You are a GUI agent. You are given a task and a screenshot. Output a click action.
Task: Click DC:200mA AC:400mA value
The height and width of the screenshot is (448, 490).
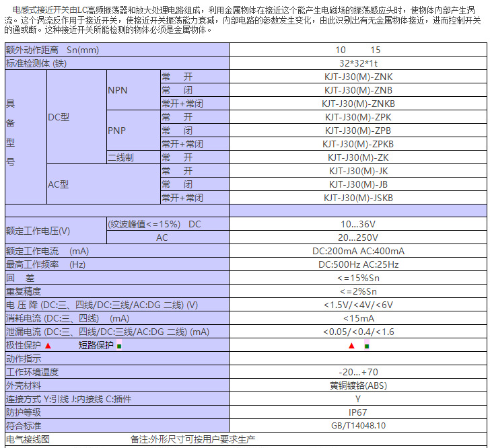tap(358, 251)
